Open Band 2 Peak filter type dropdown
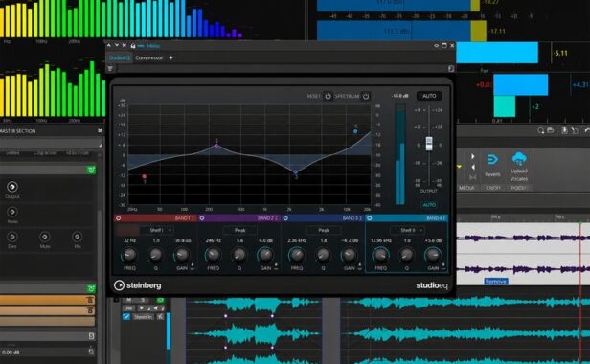Viewport: 590px width, 364px height. [x=240, y=230]
